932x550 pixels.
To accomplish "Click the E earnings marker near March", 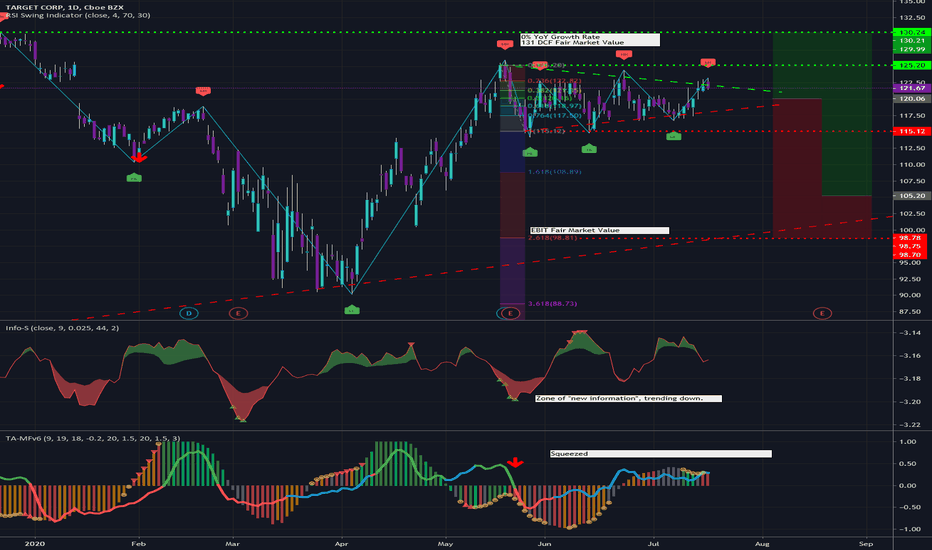I will tap(238, 313).
